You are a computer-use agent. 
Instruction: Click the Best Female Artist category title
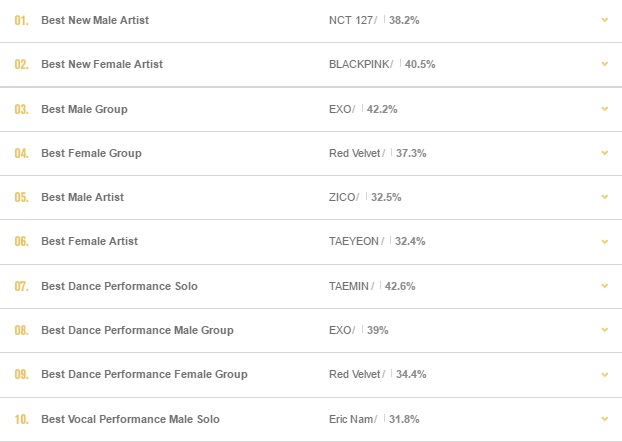[90, 241]
